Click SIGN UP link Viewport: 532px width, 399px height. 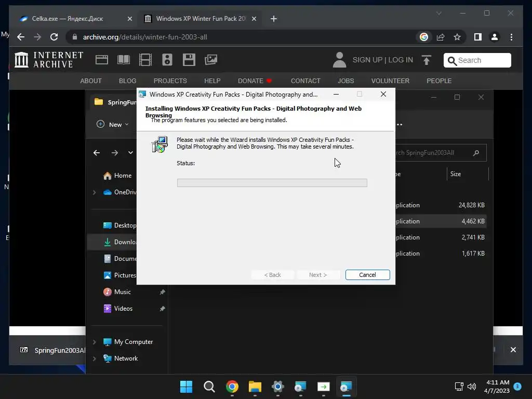click(367, 60)
